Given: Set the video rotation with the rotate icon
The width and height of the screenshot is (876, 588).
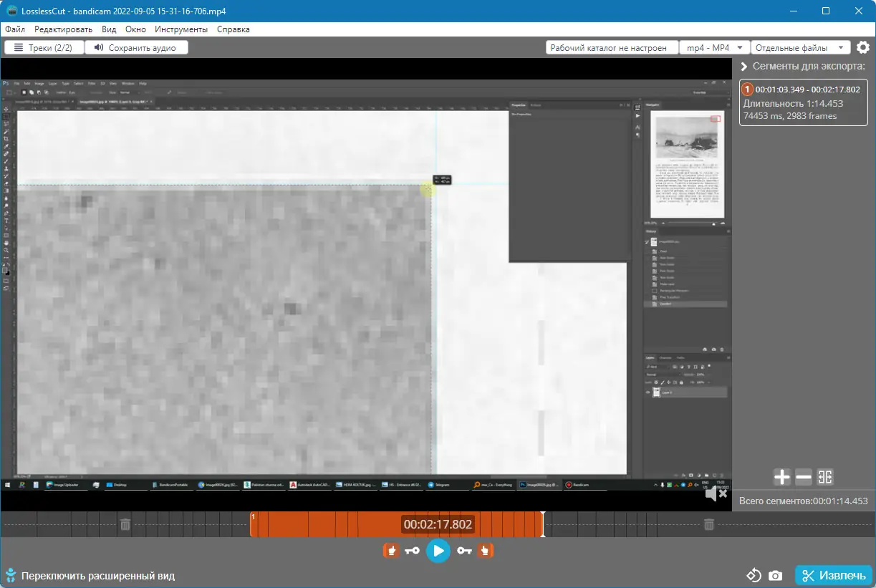Looking at the screenshot, I should (x=754, y=575).
